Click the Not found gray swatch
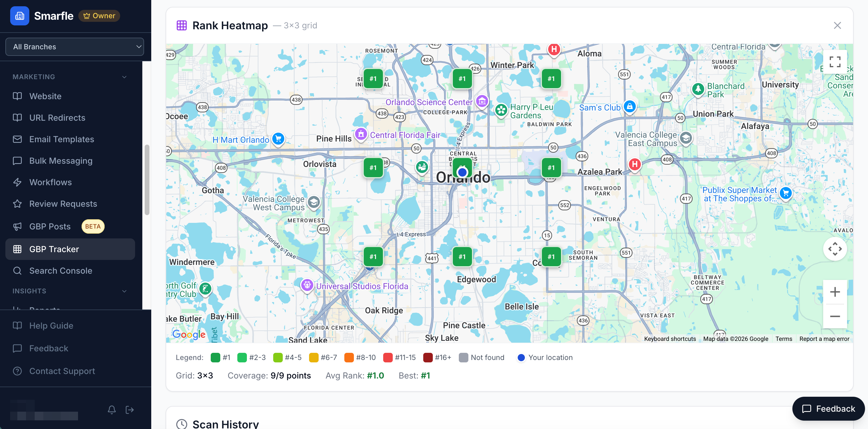 [x=463, y=358]
